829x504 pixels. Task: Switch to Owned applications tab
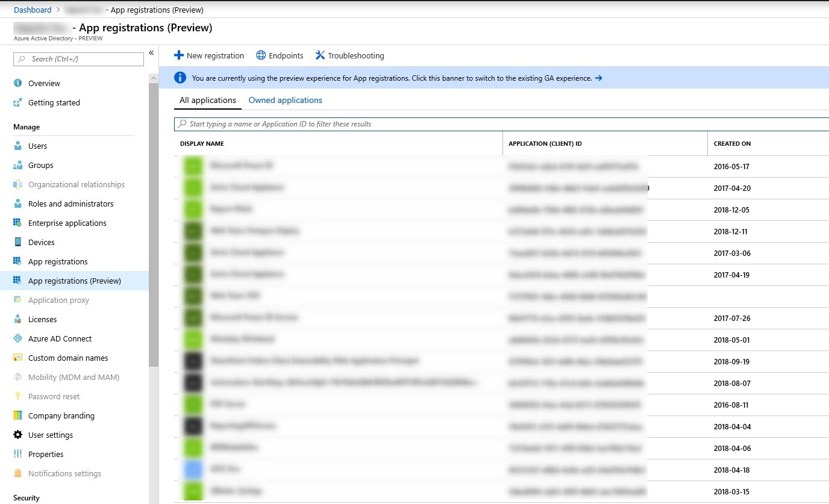pos(286,101)
